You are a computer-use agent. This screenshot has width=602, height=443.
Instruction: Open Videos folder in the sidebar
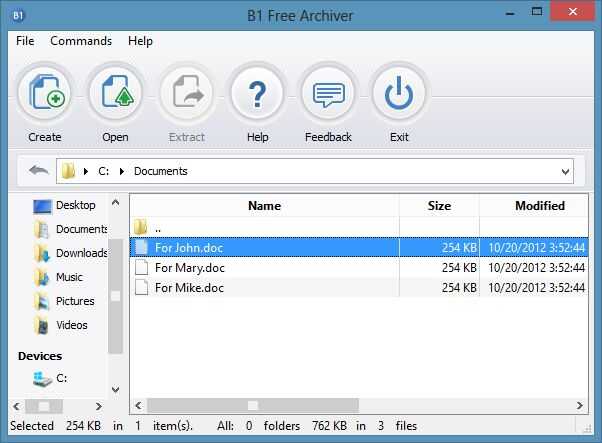61,326
